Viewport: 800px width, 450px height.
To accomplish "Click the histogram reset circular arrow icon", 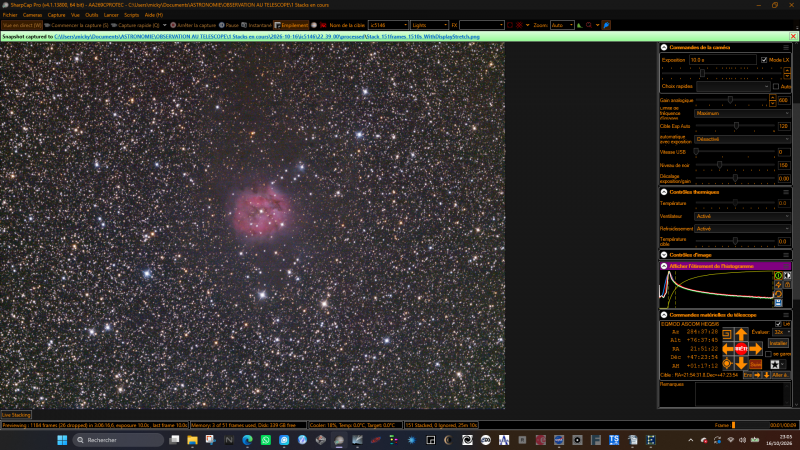I will click(778, 294).
